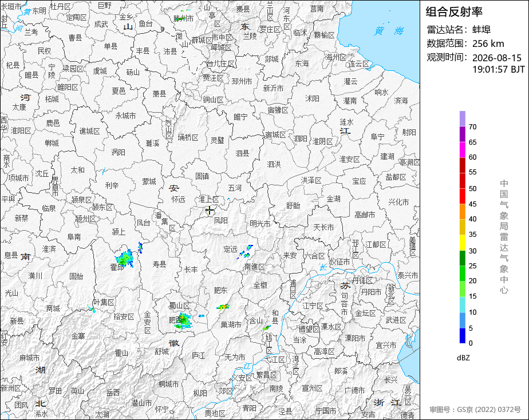Select the 2026-08-15 observation date
529x420 pixels.
point(496,58)
